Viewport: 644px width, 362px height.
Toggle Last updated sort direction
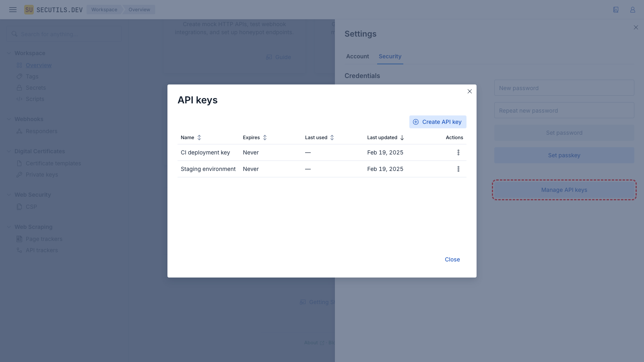click(385, 138)
